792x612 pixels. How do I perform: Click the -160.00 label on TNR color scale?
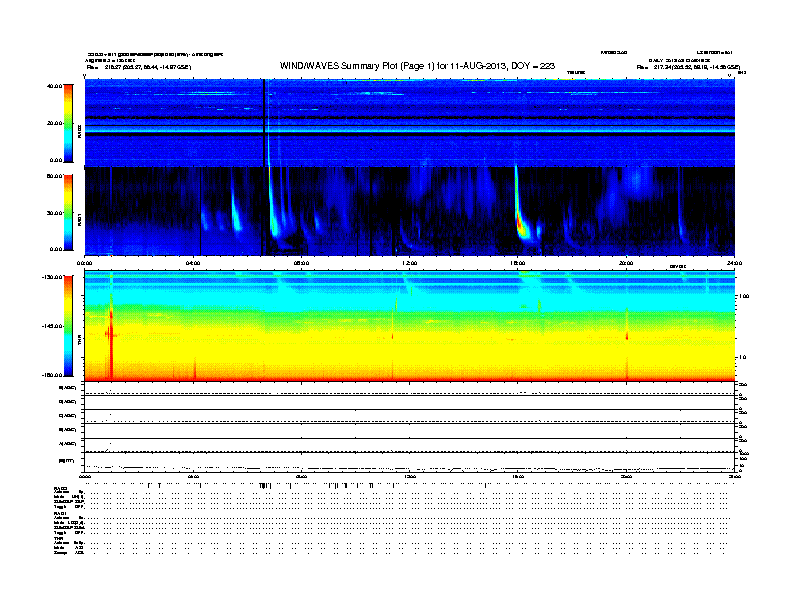[52, 375]
